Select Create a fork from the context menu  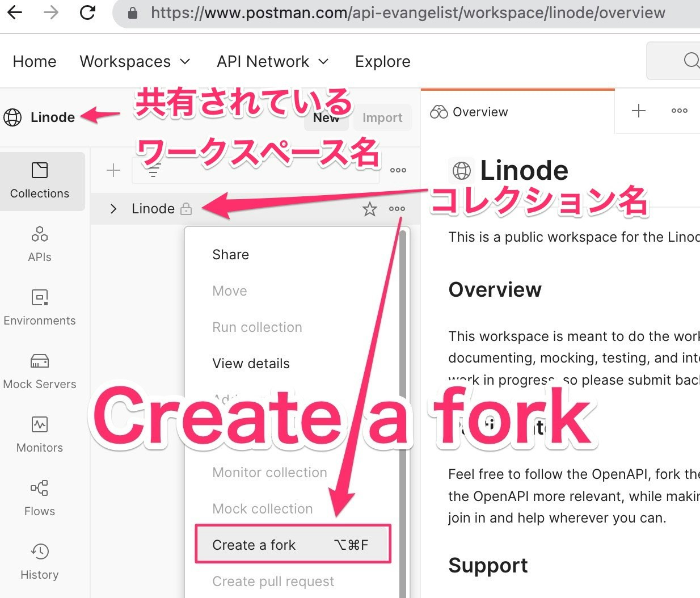click(x=254, y=545)
